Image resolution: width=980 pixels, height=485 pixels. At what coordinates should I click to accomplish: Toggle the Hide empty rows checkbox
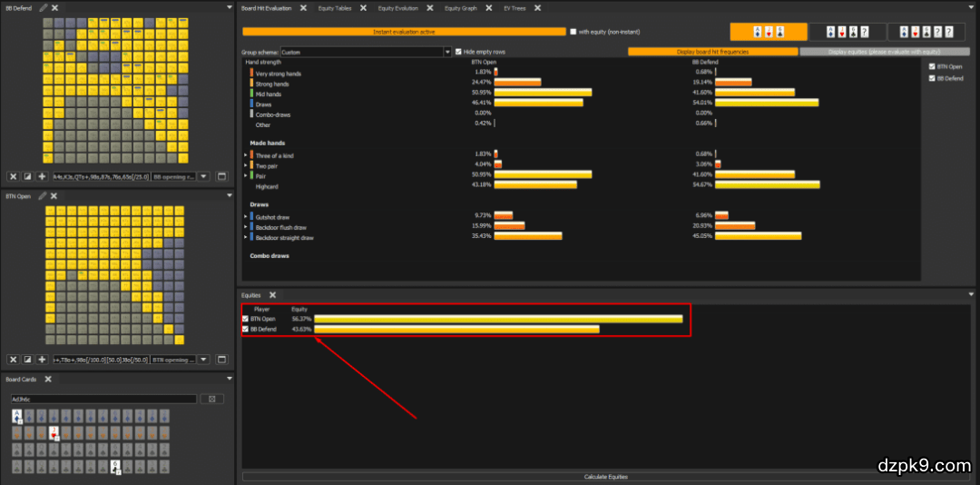458,52
